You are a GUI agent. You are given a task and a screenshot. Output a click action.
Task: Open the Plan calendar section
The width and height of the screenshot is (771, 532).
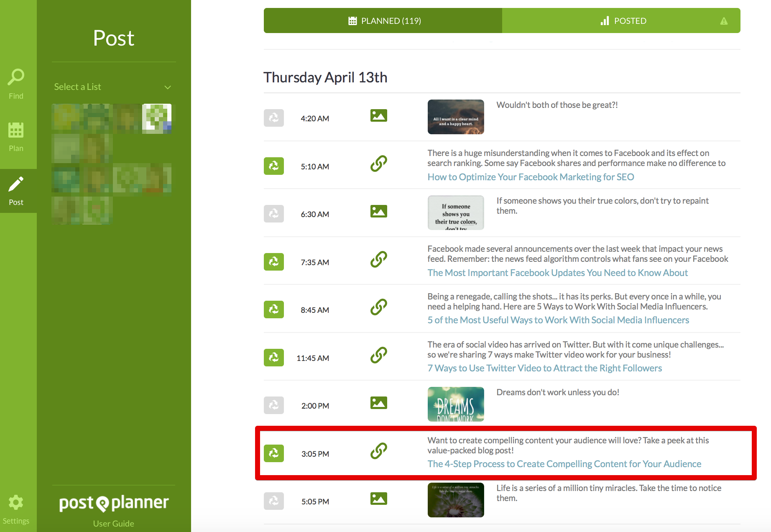pyautogui.click(x=16, y=136)
